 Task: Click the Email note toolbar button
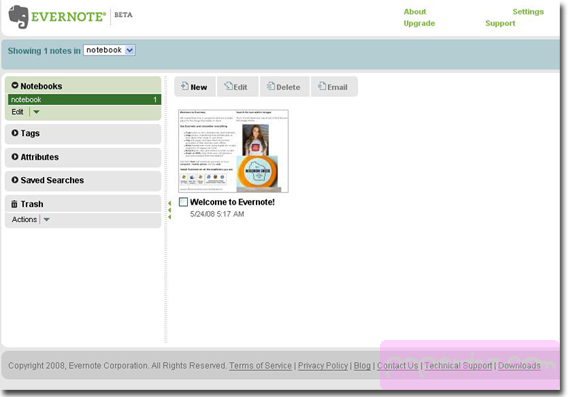tap(334, 87)
